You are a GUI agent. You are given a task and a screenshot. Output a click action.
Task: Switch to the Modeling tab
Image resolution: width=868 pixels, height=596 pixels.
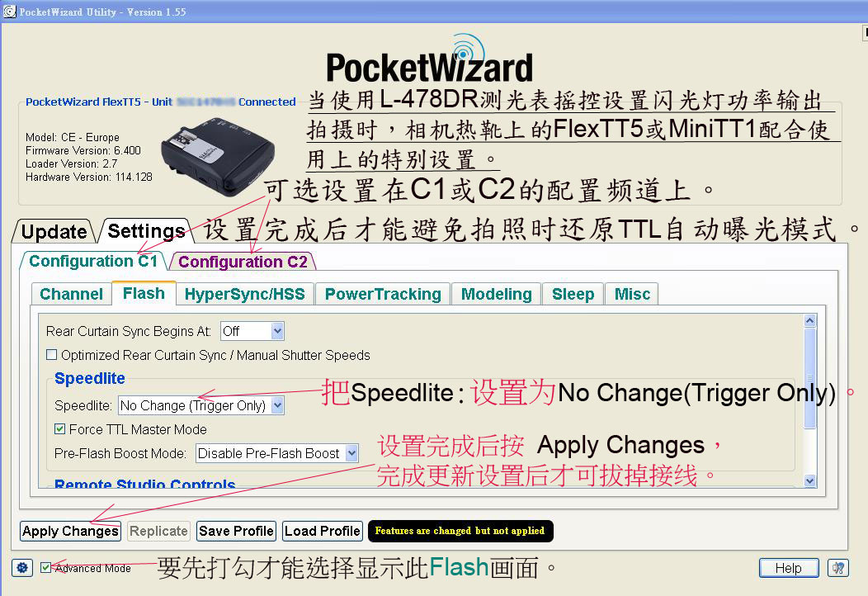tap(496, 294)
